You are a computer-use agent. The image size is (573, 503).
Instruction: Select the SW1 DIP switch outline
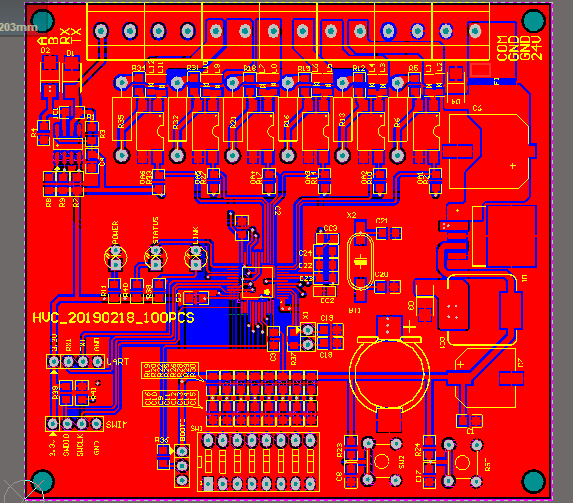coord(258,462)
